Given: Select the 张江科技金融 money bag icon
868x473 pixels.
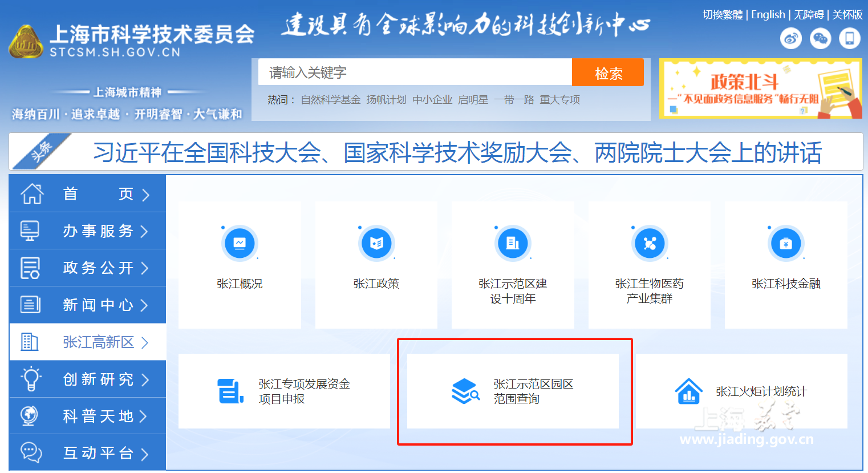Looking at the screenshot, I should [786, 244].
